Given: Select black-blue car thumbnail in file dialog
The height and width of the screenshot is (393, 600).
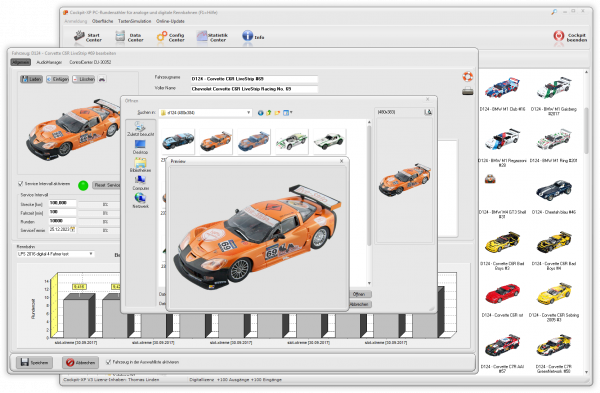Looking at the screenshot, I should (x=178, y=141).
